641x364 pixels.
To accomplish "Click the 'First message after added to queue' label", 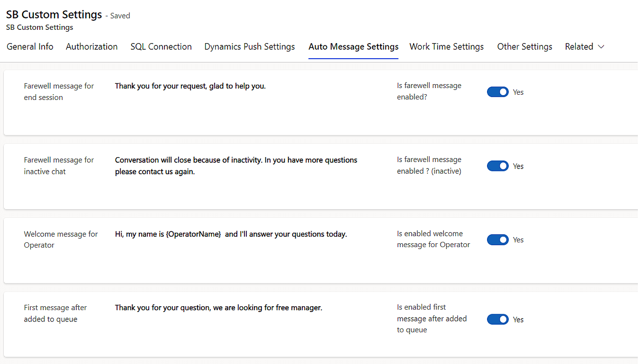I will click(55, 313).
